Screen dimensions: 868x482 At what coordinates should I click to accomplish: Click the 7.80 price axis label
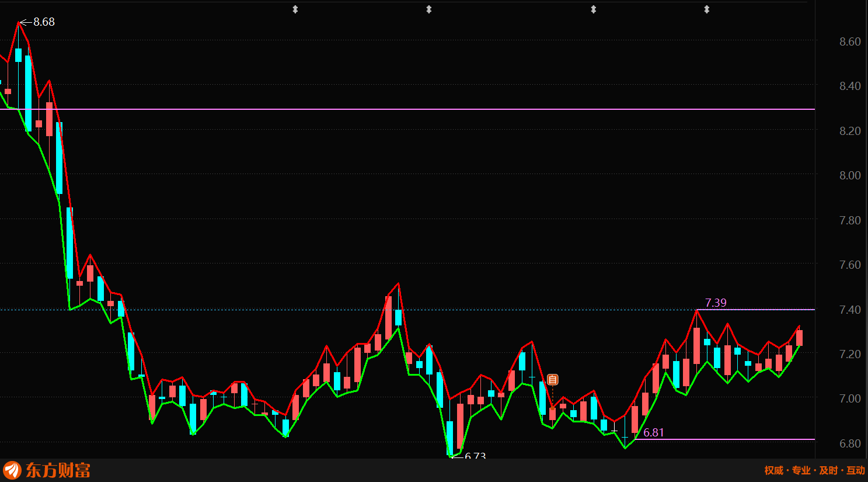850,220
